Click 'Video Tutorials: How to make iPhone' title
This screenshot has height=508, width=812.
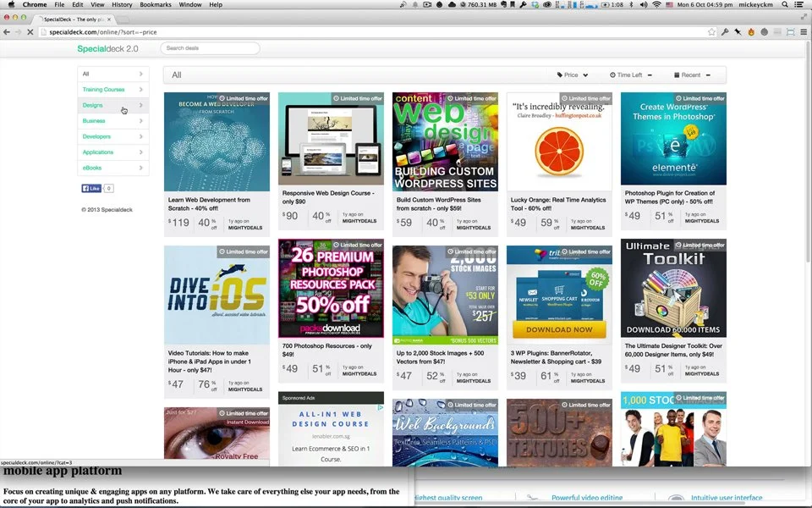point(209,362)
